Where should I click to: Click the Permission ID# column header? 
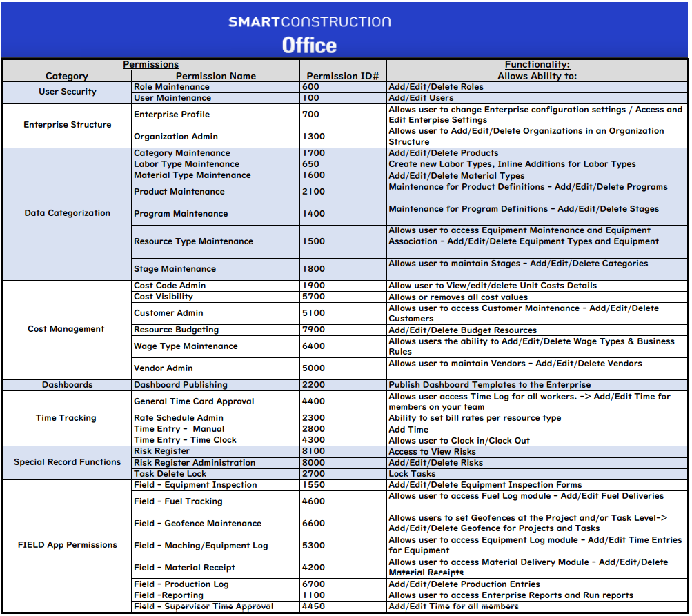coord(343,76)
